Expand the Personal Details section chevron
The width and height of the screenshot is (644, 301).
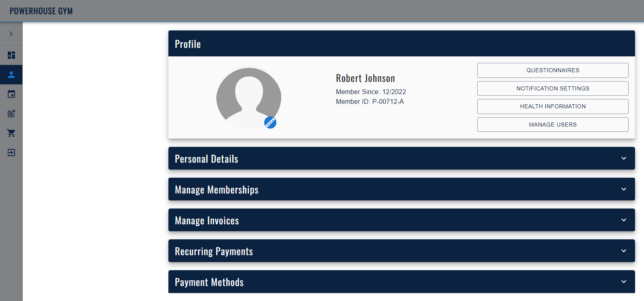click(624, 158)
